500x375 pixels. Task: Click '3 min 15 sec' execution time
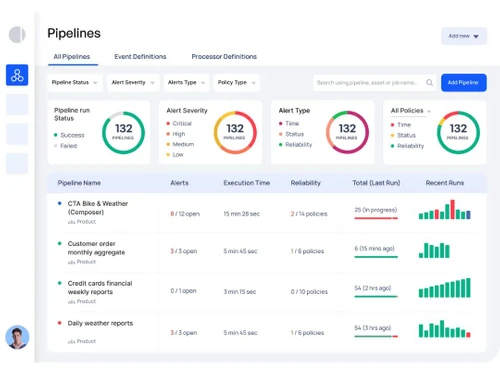point(240,292)
